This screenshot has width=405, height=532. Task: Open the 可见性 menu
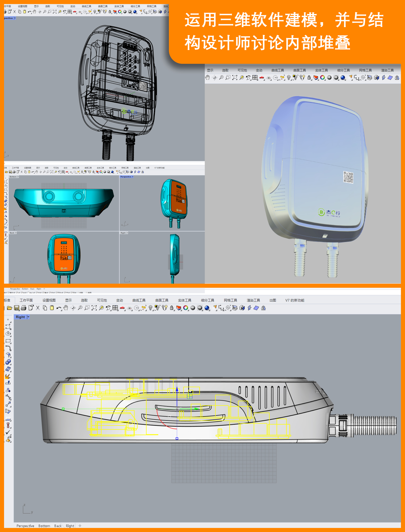pyautogui.click(x=102, y=300)
